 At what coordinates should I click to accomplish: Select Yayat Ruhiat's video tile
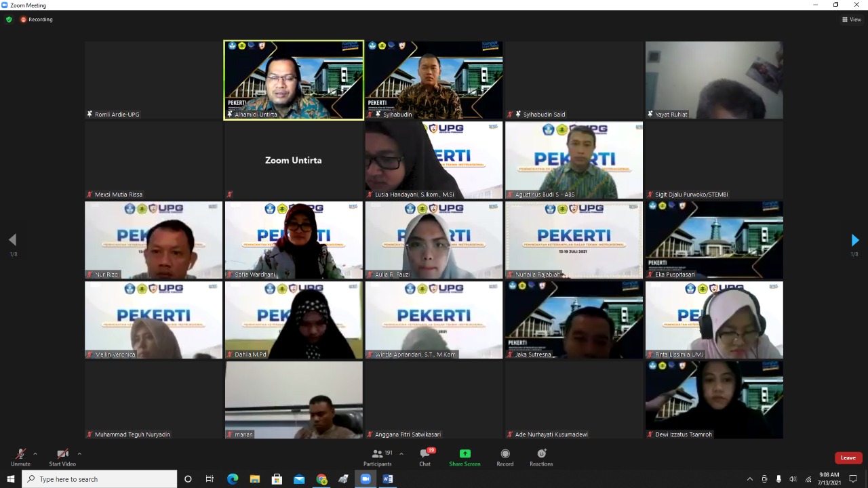click(714, 80)
